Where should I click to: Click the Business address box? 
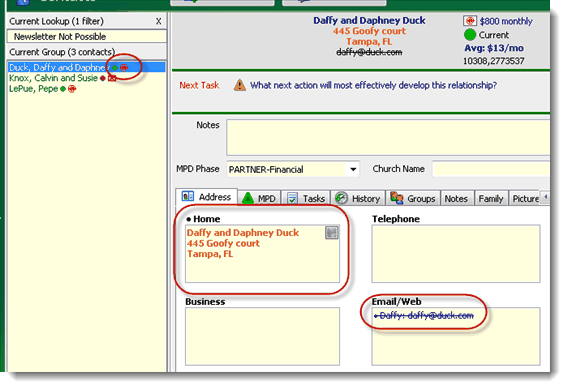263,336
